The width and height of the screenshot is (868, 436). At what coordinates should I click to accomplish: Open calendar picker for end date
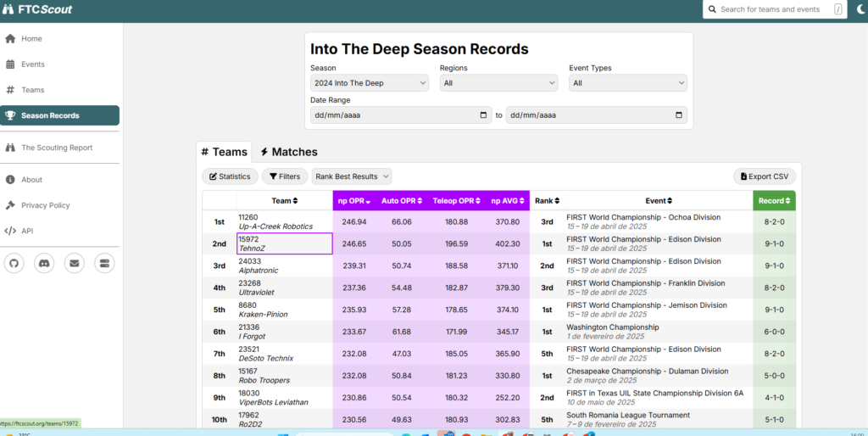679,115
